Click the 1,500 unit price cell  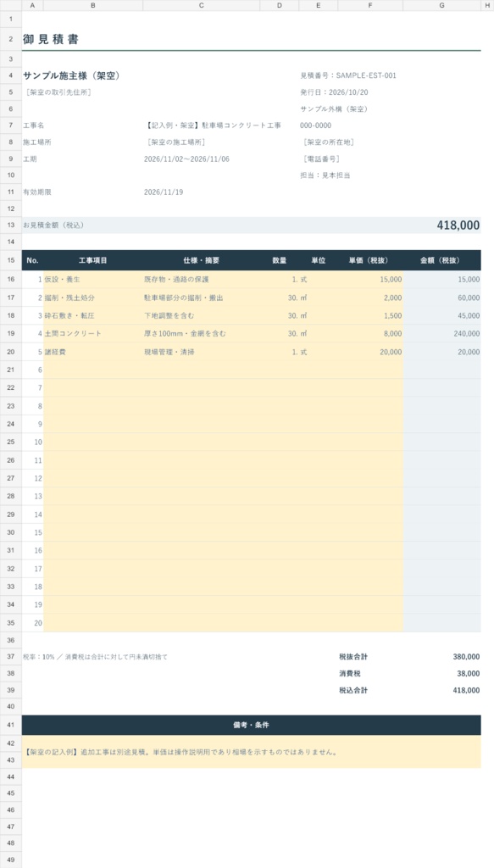pyautogui.click(x=370, y=315)
